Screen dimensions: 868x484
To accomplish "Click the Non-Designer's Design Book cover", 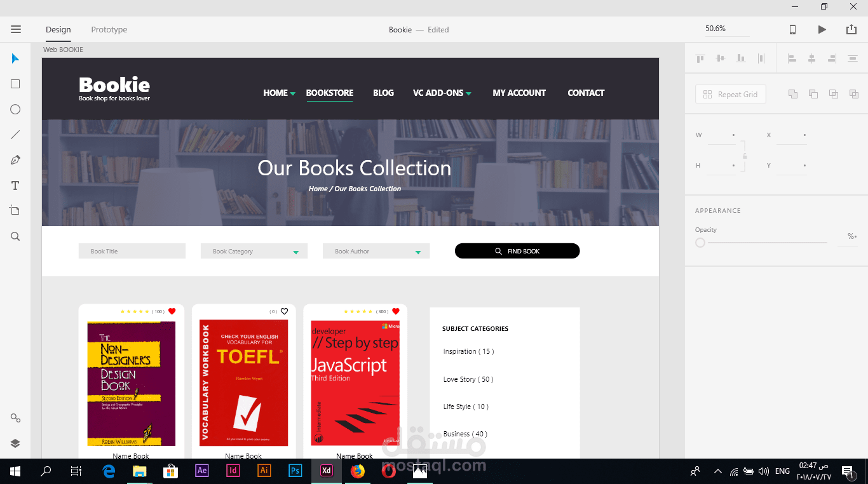I will pyautogui.click(x=131, y=383).
